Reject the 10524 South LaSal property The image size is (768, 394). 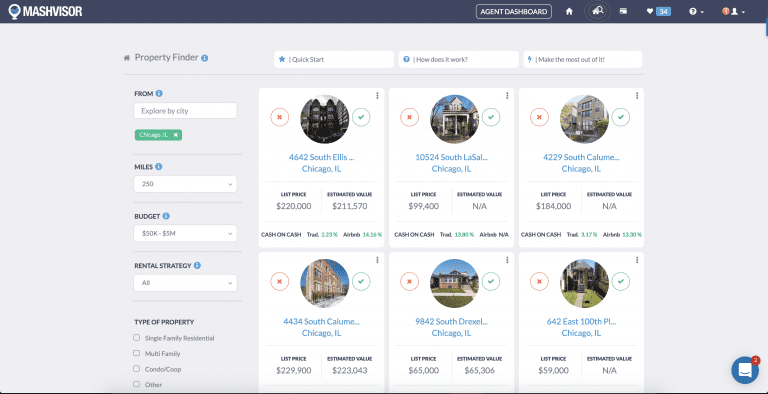coord(409,117)
